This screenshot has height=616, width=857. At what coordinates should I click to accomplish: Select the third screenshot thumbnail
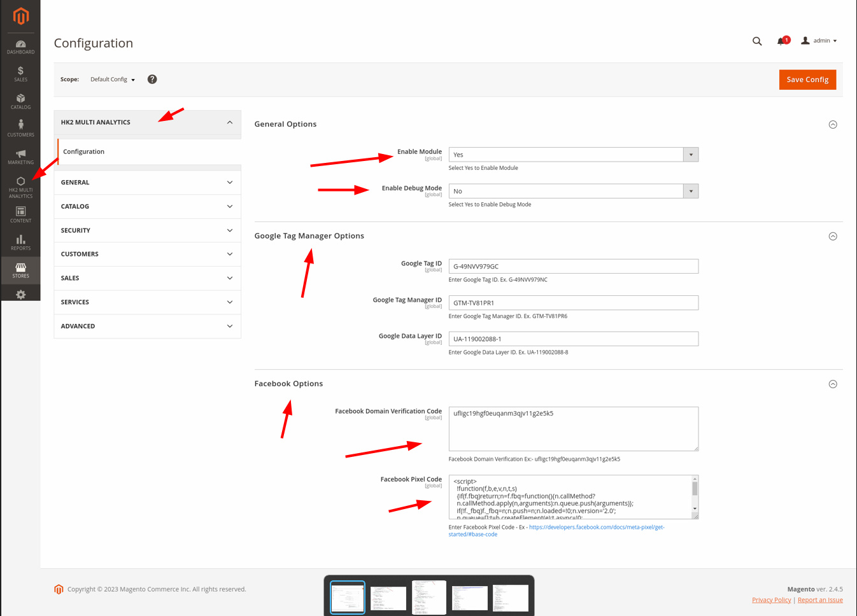coord(429,598)
